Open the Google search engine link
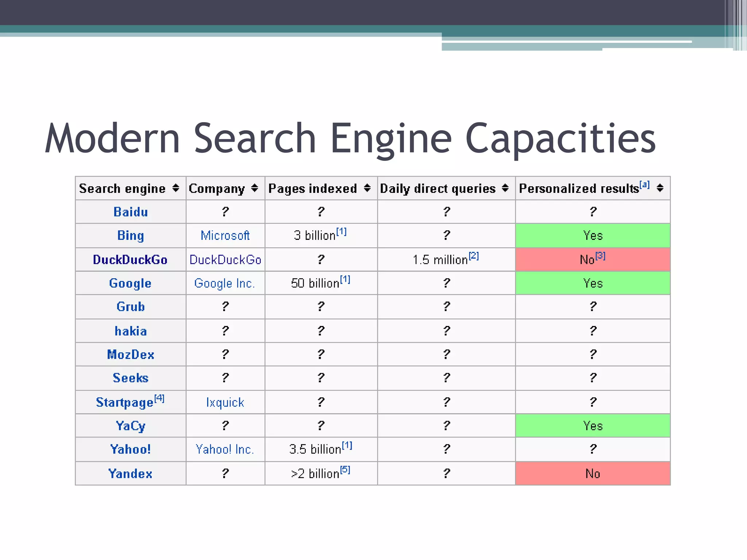 [x=130, y=283]
